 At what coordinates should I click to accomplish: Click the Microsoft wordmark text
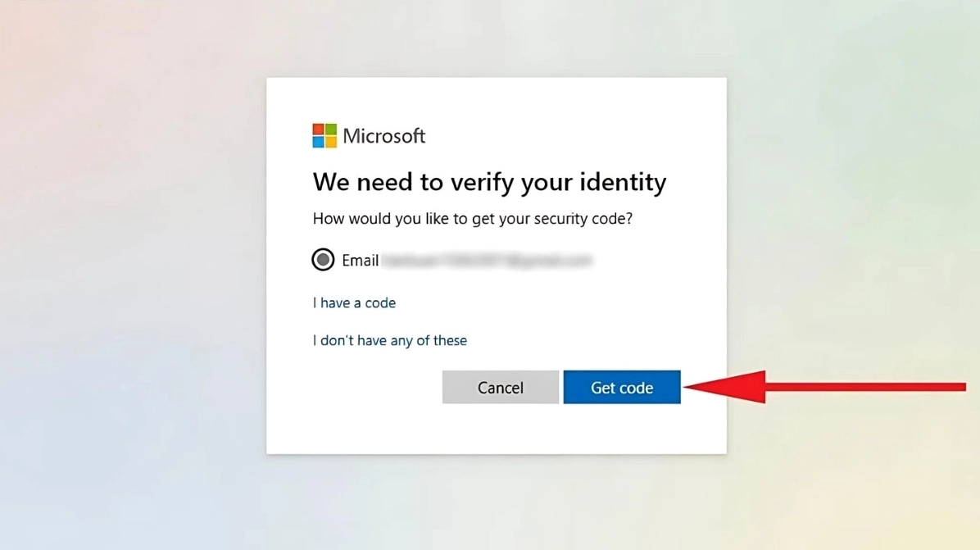click(383, 135)
